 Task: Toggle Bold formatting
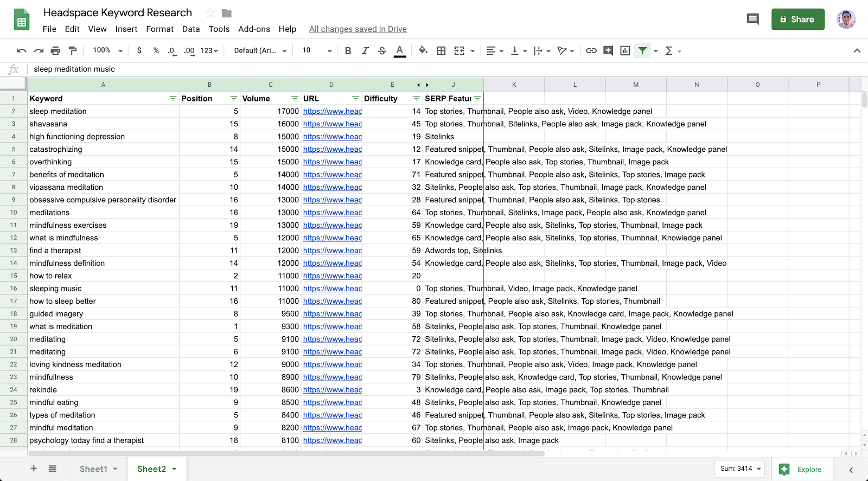pyautogui.click(x=348, y=50)
